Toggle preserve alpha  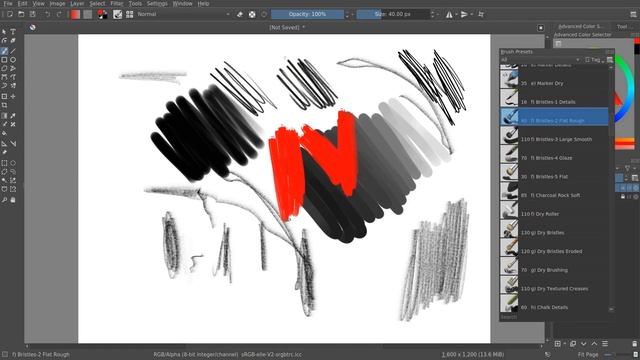tap(252, 14)
